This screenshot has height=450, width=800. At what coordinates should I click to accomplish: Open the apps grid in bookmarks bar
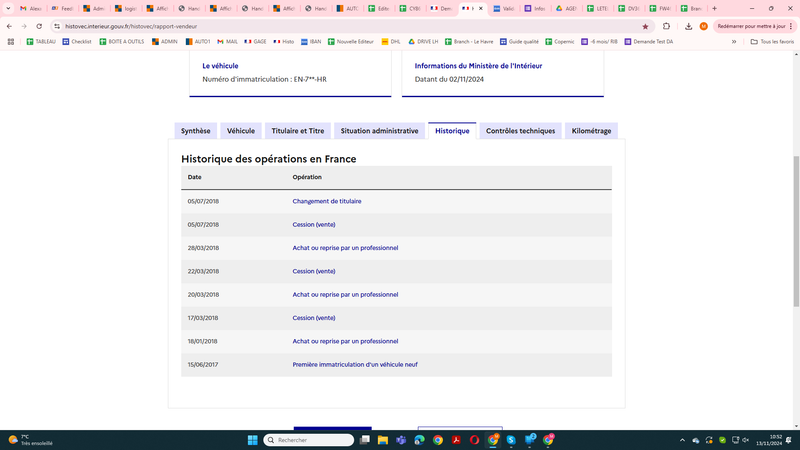point(11,42)
